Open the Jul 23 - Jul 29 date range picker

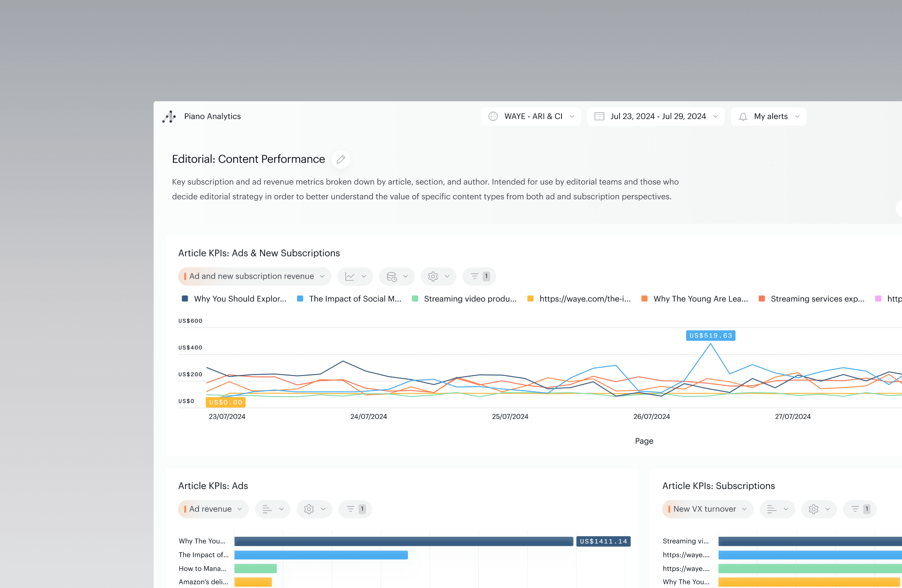[x=655, y=117]
